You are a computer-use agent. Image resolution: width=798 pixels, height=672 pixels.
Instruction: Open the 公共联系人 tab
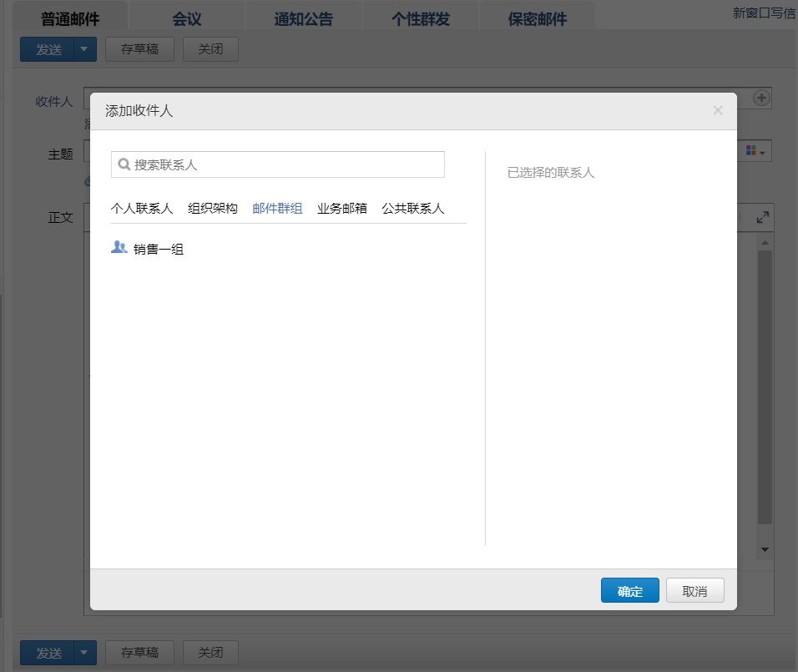point(413,209)
